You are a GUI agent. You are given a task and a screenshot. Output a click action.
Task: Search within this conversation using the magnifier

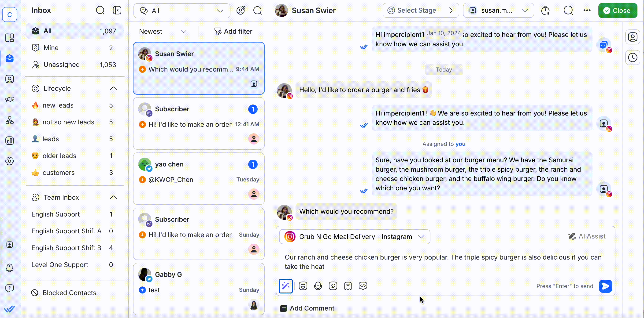tap(568, 10)
